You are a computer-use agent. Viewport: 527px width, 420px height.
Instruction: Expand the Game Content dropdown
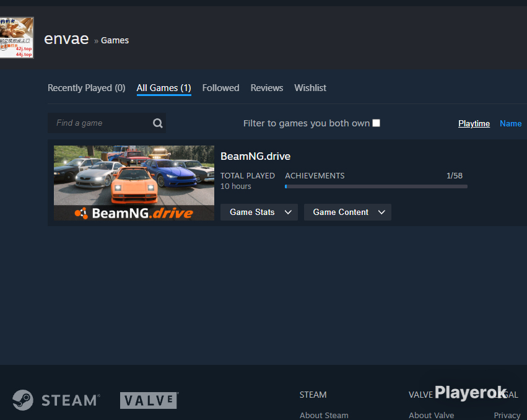pos(347,212)
